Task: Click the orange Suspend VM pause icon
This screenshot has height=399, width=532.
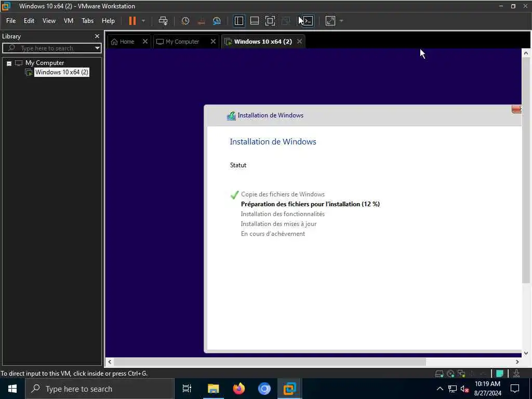Action: pos(132,21)
